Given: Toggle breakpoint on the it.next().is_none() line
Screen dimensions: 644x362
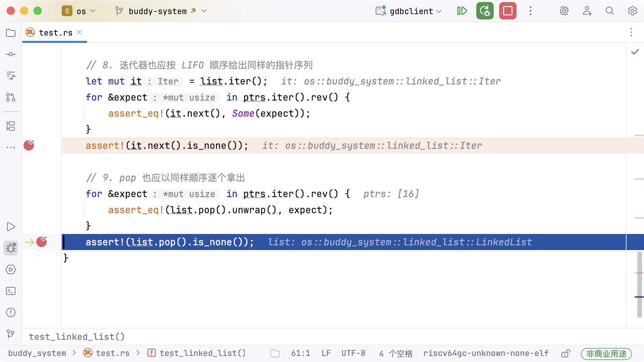Looking at the screenshot, I should (29, 145).
